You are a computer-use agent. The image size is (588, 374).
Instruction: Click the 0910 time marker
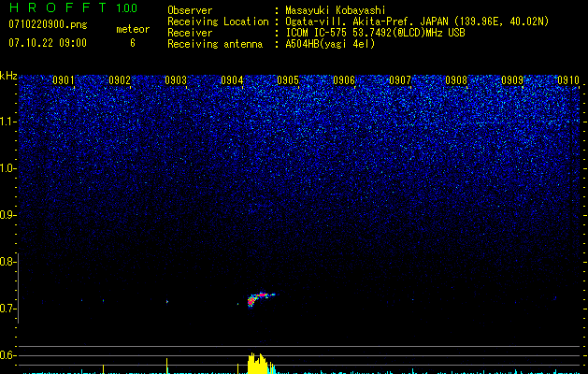pyautogui.click(x=568, y=80)
